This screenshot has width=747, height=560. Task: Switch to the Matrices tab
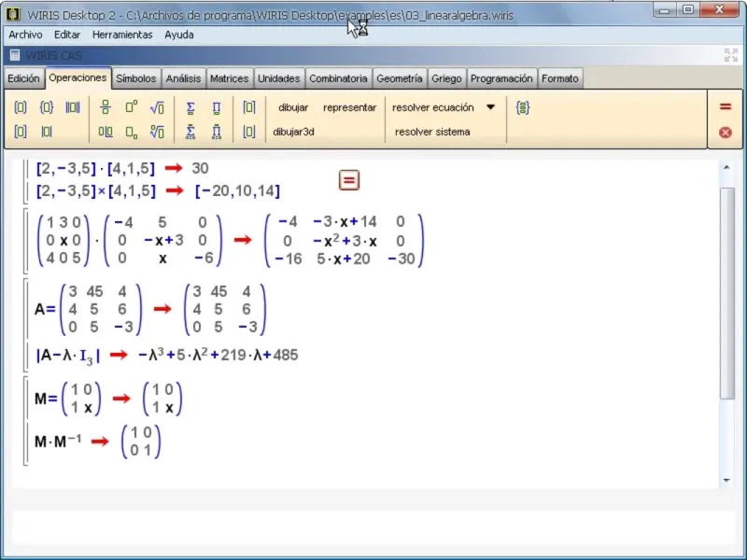pyautogui.click(x=229, y=78)
